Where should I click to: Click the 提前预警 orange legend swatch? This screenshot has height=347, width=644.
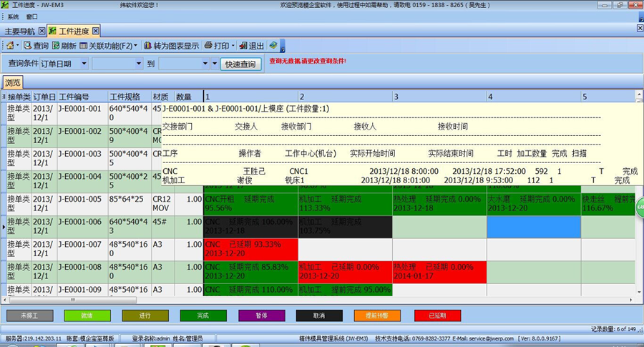377,316
